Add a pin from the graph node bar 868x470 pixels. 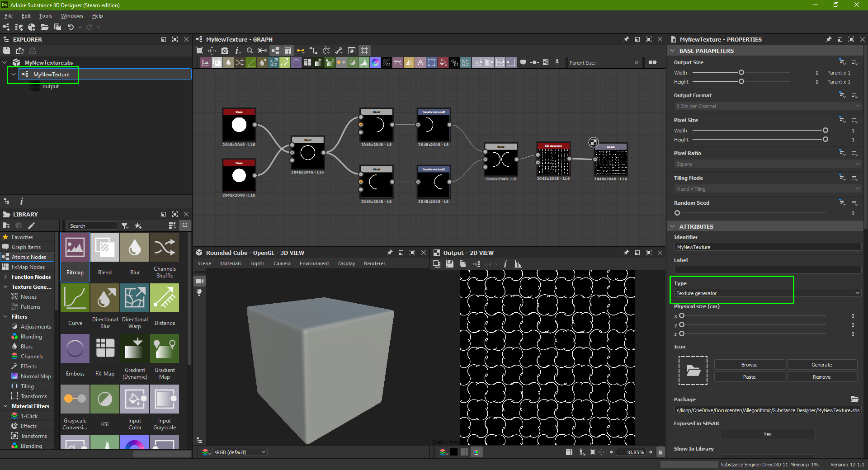pyautogui.click(x=557, y=62)
